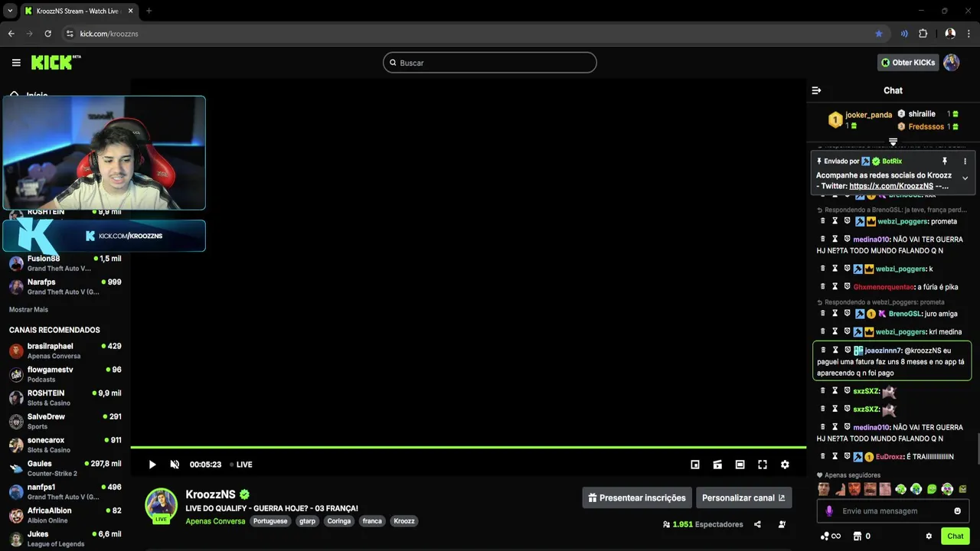Viewport: 980px width, 551px height.
Task: Open the Gaules channel in the sidebar
Action: click(65, 468)
